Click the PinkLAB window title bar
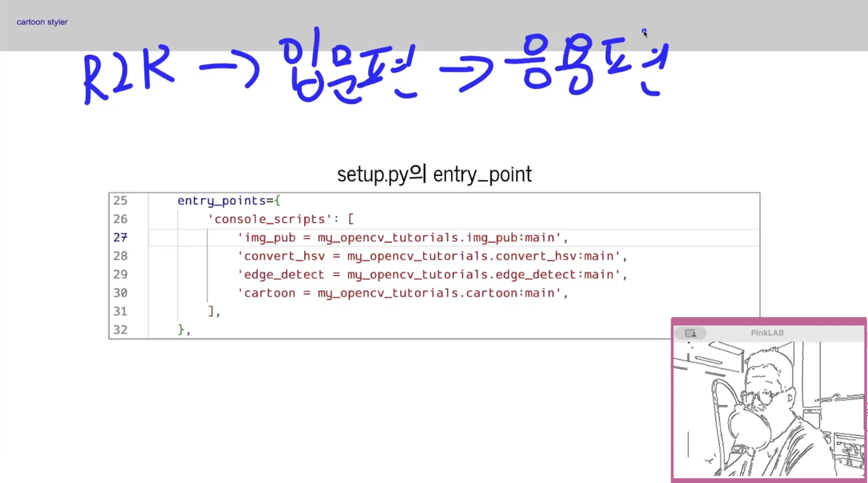This screenshot has height=483, width=868. (x=767, y=333)
